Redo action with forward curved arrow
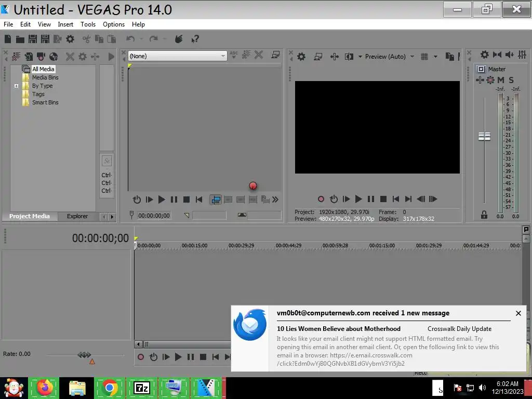532x399 pixels. point(154,39)
